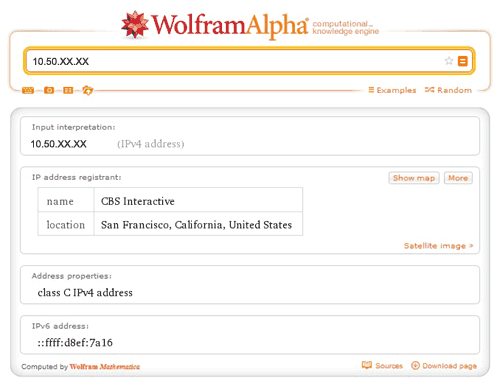Click the Sources book icon
The width and height of the screenshot is (500, 389).
367,365
